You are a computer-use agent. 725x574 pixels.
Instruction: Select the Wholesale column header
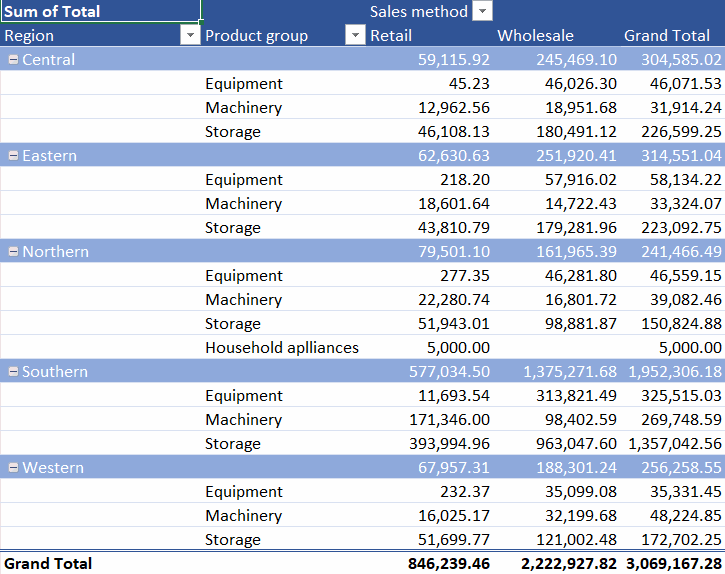[x=535, y=36]
